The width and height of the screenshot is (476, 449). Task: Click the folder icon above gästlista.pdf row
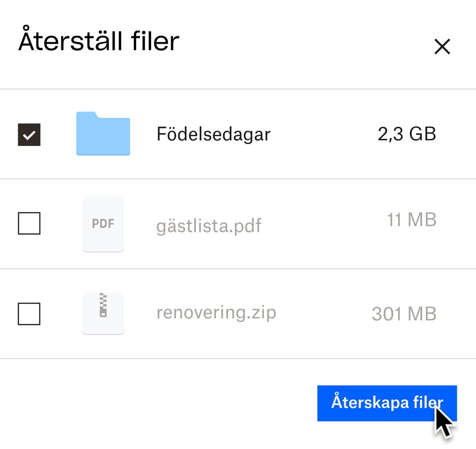(x=103, y=134)
